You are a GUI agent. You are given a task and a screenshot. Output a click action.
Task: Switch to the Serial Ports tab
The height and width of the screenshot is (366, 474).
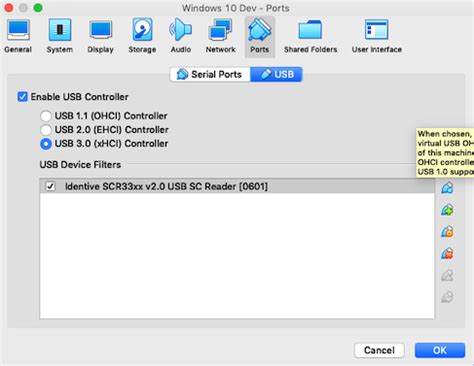tap(210, 74)
